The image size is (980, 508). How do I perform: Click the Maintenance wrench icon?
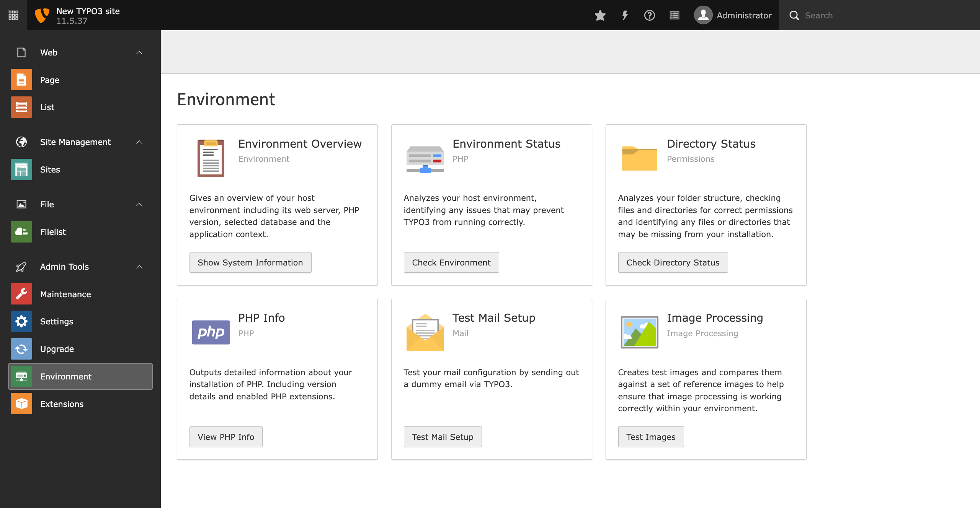click(21, 294)
